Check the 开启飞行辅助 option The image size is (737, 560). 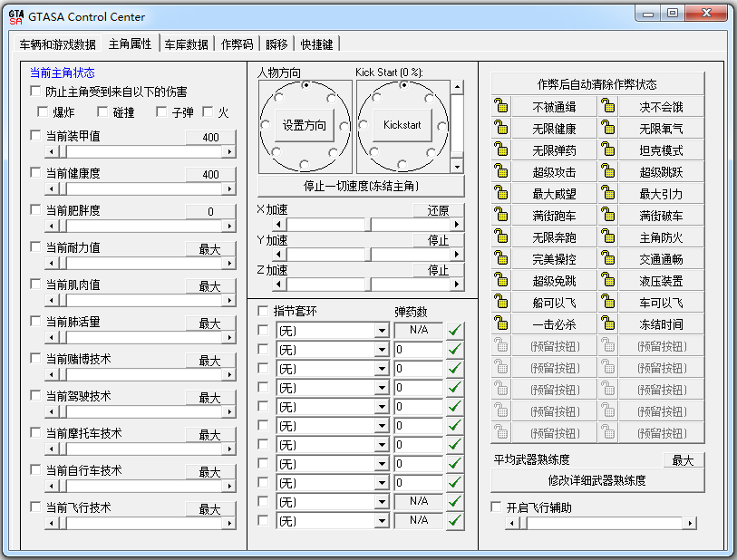pyautogui.click(x=496, y=507)
